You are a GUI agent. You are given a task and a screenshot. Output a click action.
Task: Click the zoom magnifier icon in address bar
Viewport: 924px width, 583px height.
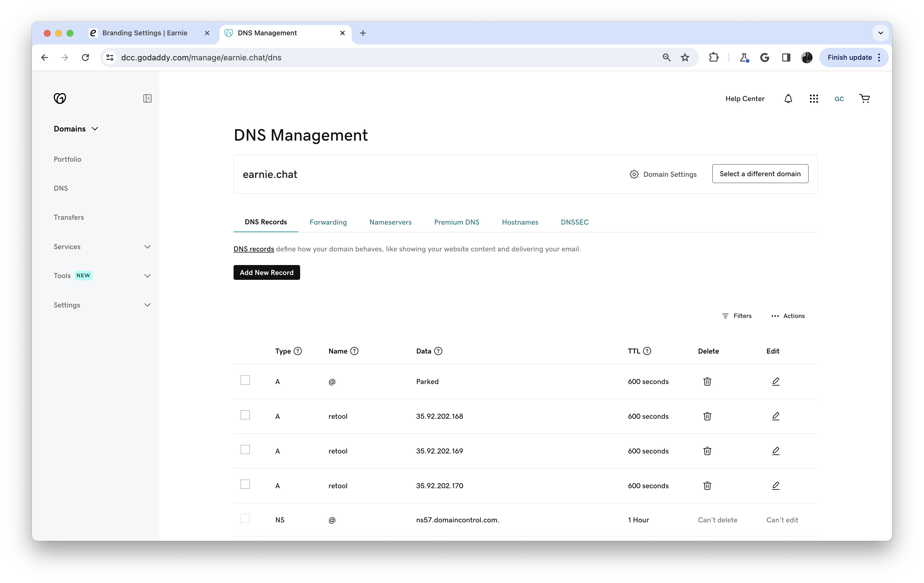[667, 57]
